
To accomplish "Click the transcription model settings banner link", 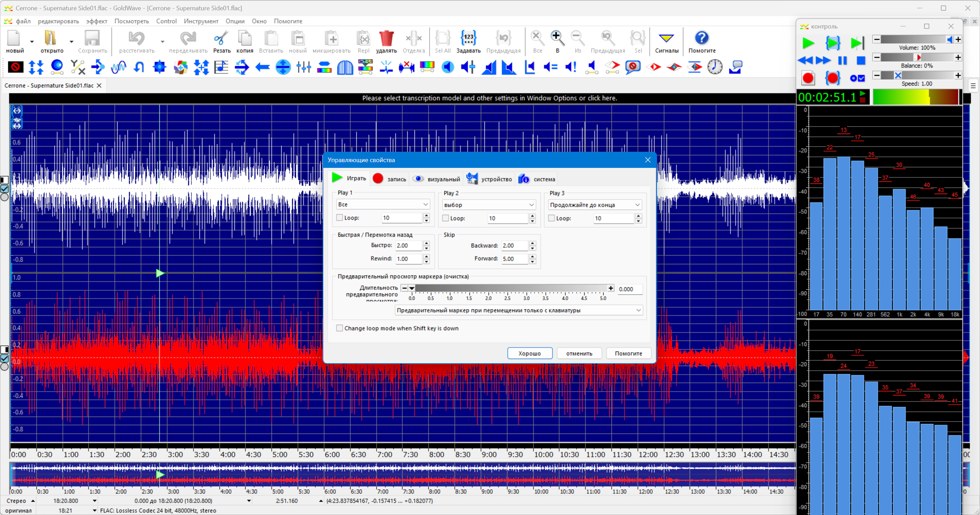I will [x=489, y=98].
